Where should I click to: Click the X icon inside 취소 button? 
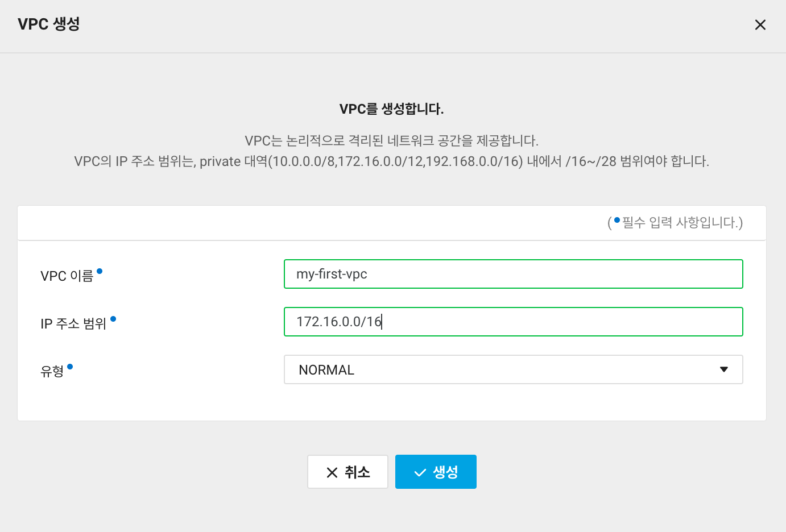(332, 472)
